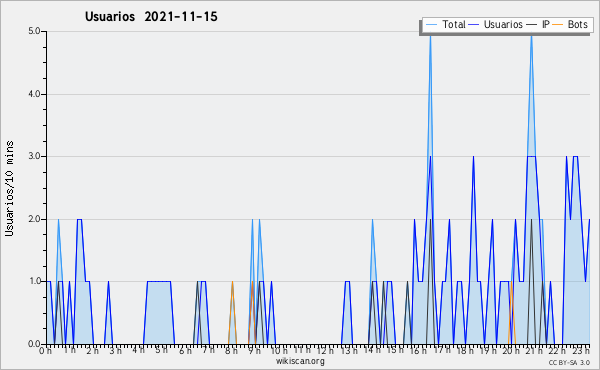Click the 3.0 value on y-axis

point(34,156)
